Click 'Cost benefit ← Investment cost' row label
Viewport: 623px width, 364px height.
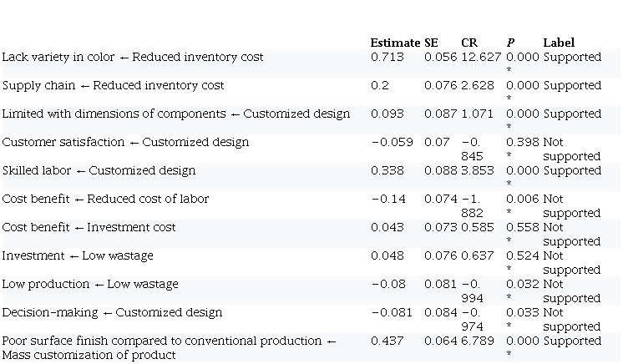[x=94, y=227]
